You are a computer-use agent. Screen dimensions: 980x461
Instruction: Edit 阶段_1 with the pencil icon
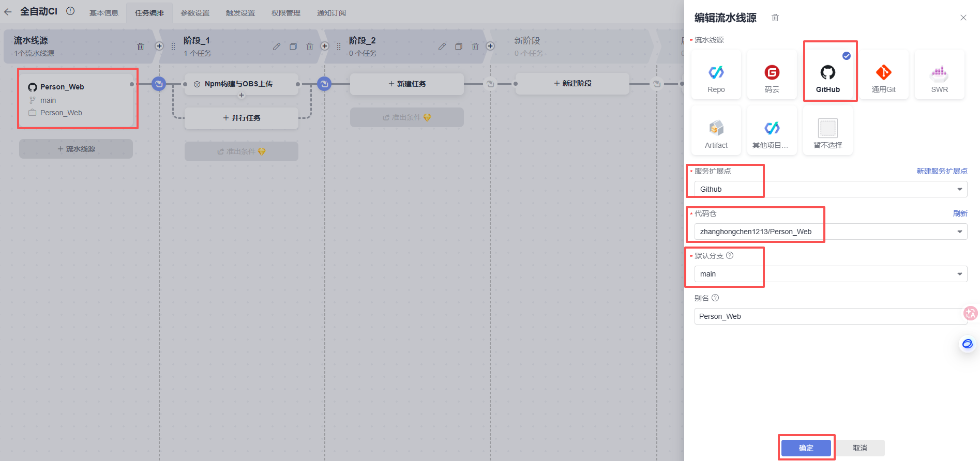pyautogui.click(x=277, y=47)
